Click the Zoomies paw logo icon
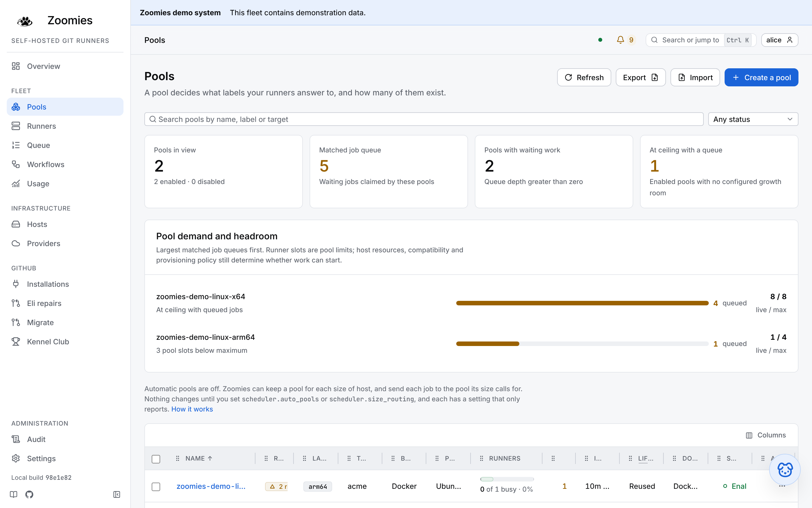This screenshot has width=812, height=508. (25, 21)
